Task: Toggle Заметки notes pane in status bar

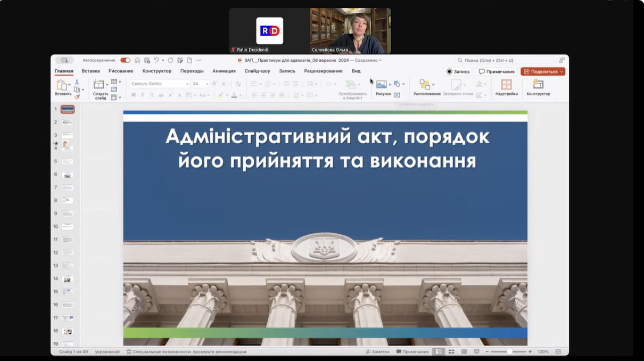Action: [x=377, y=352]
